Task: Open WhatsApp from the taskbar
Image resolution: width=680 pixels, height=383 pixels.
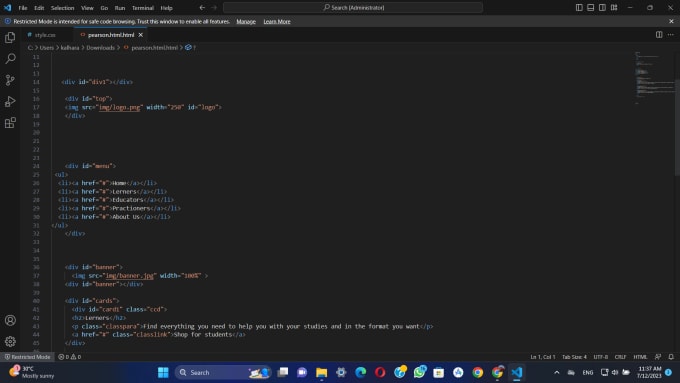Action: pos(419,373)
